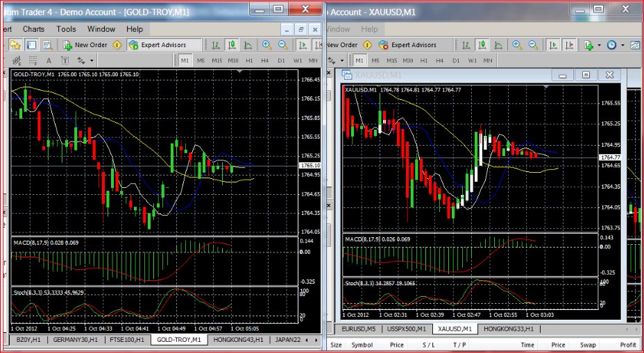Select MN timeframe in left window

pos(313,61)
